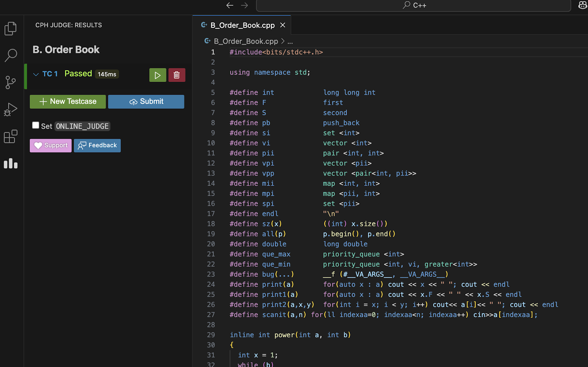Click '#define endl' on line 17
The image size is (588, 367).
click(x=254, y=214)
